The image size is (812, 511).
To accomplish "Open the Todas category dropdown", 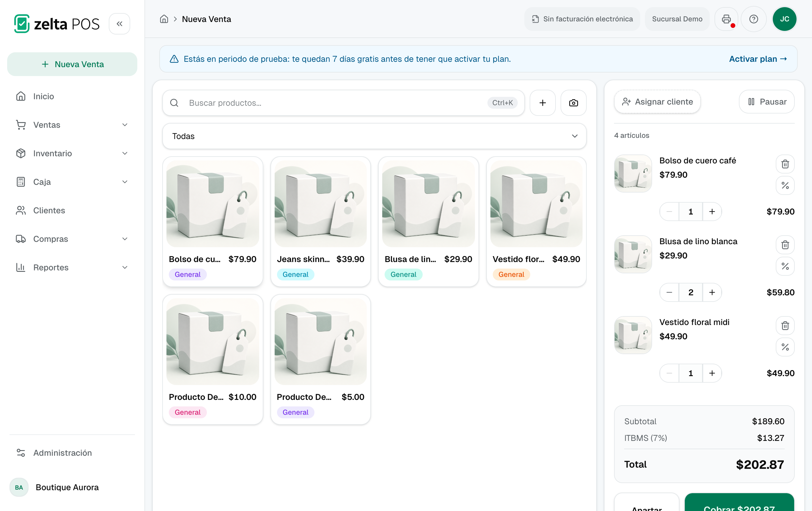I will [x=374, y=136].
